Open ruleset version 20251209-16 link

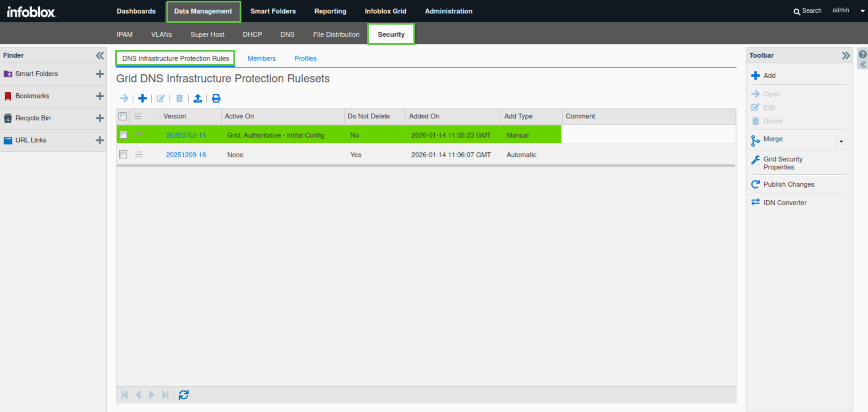pyautogui.click(x=186, y=155)
